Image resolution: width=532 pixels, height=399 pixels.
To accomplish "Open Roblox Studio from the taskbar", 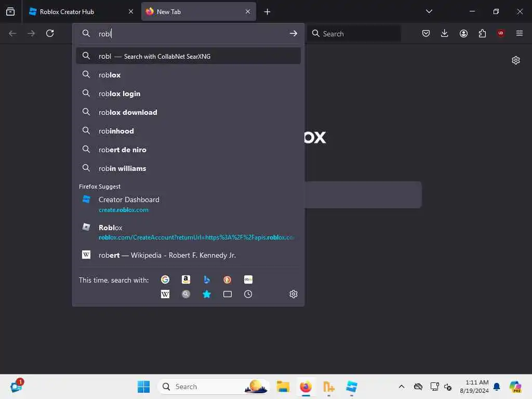I will [352, 387].
